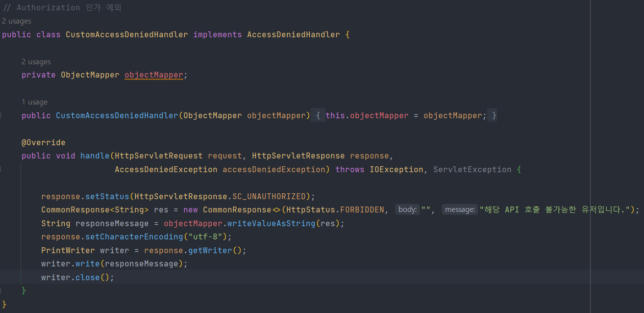Open "2 usages" hint above private objectMapper field
This screenshot has height=313, width=644.
point(36,62)
